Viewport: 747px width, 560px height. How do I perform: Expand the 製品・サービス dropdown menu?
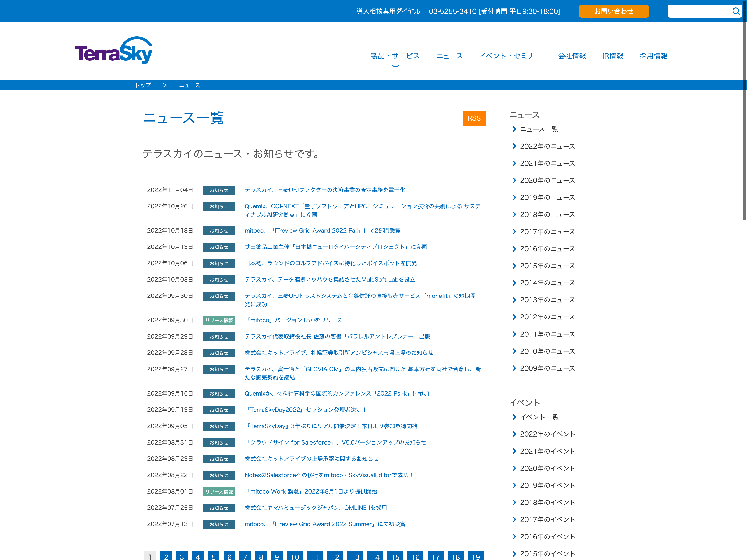pyautogui.click(x=395, y=56)
